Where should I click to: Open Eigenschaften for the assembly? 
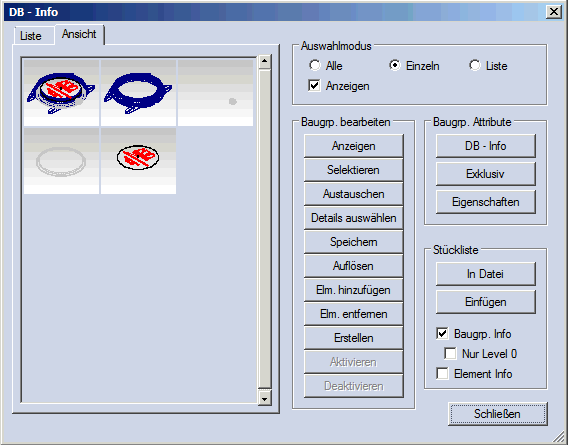tap(485, 202)
